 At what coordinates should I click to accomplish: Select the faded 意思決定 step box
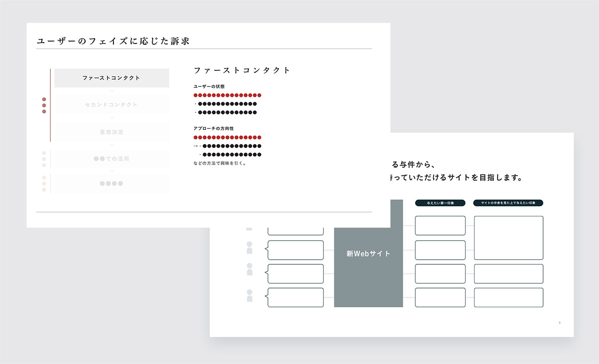pos(112,132)
